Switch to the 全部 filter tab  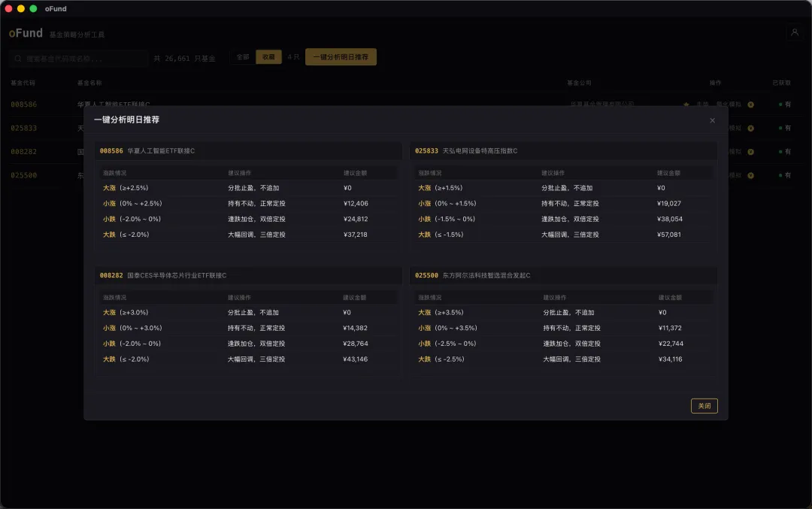click(x=243, y=57)
